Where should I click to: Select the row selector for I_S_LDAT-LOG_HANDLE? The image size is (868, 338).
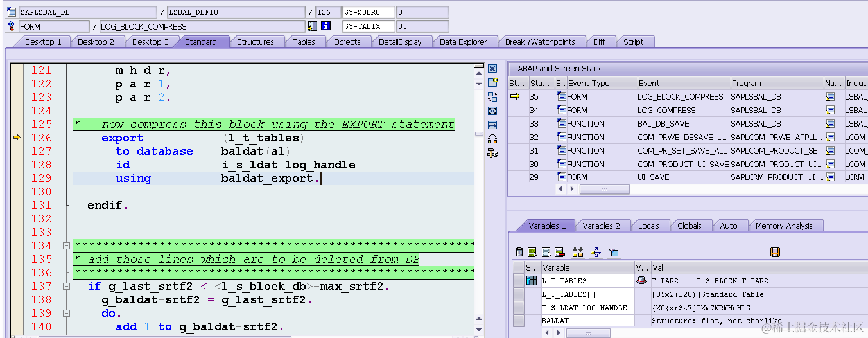(x=518, y=308)
